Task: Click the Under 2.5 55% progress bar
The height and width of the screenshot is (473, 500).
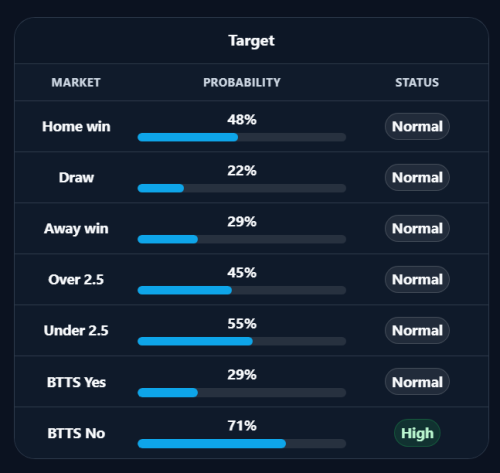Action: pyautogui.click(x=242, y=341)
